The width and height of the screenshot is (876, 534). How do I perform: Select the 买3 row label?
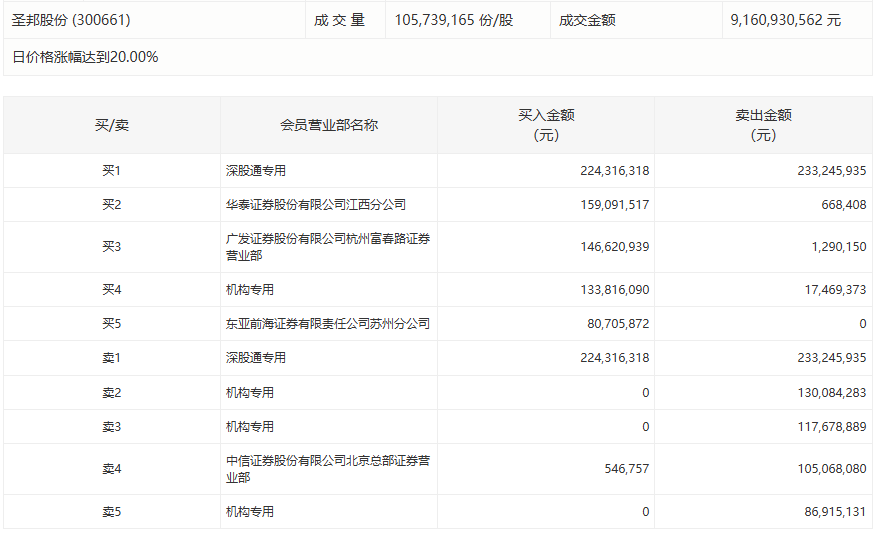pos(112,246)
